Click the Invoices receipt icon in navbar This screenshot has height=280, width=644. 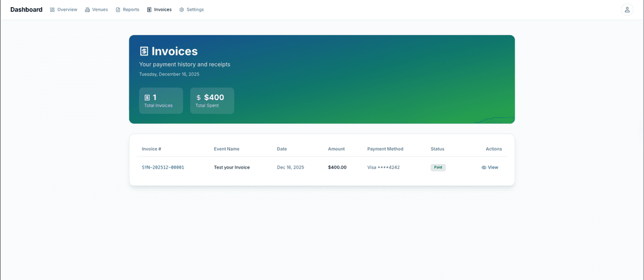pos(149,10)
